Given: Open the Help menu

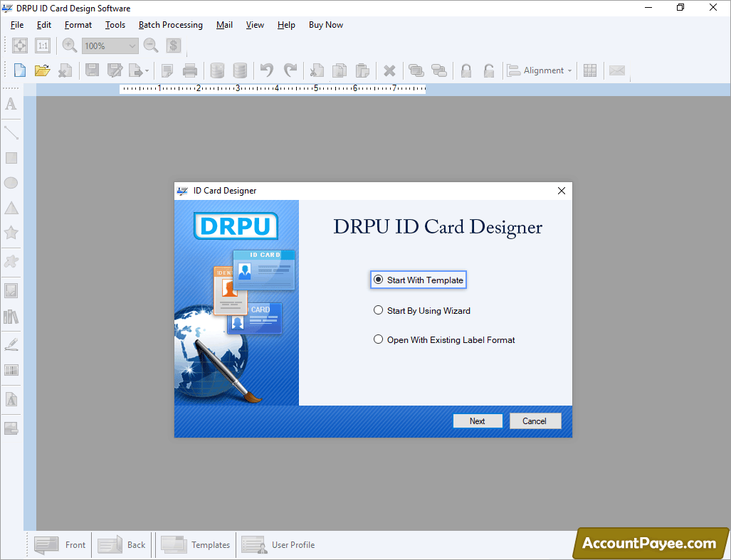Looking at the screenshot, I should [x=286, y=25].
